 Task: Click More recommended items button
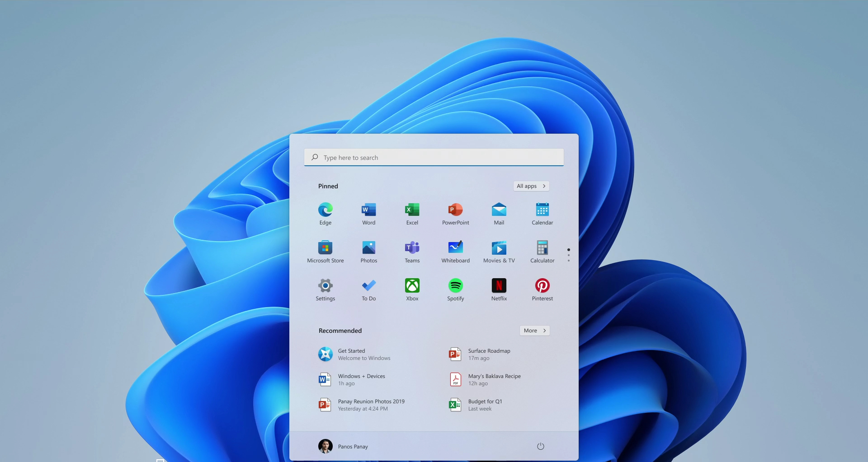(535, 331)
